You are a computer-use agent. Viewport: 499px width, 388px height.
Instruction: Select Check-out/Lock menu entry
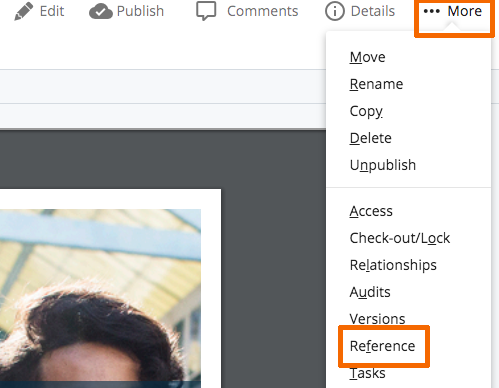coord(400,238)
